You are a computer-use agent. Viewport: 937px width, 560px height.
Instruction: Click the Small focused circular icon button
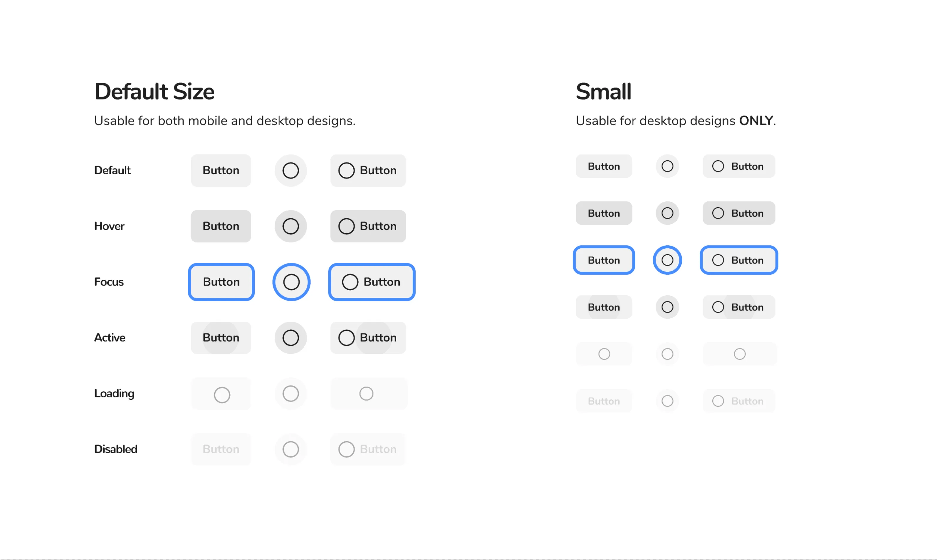[x=667, y=260]
